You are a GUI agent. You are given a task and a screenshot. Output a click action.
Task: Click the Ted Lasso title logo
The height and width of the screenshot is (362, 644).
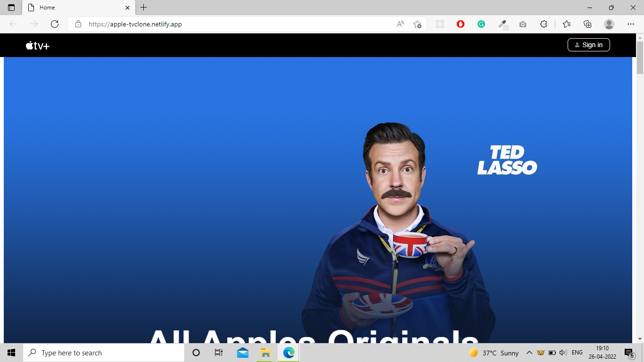pyautogui.click(x=507, y=160)
